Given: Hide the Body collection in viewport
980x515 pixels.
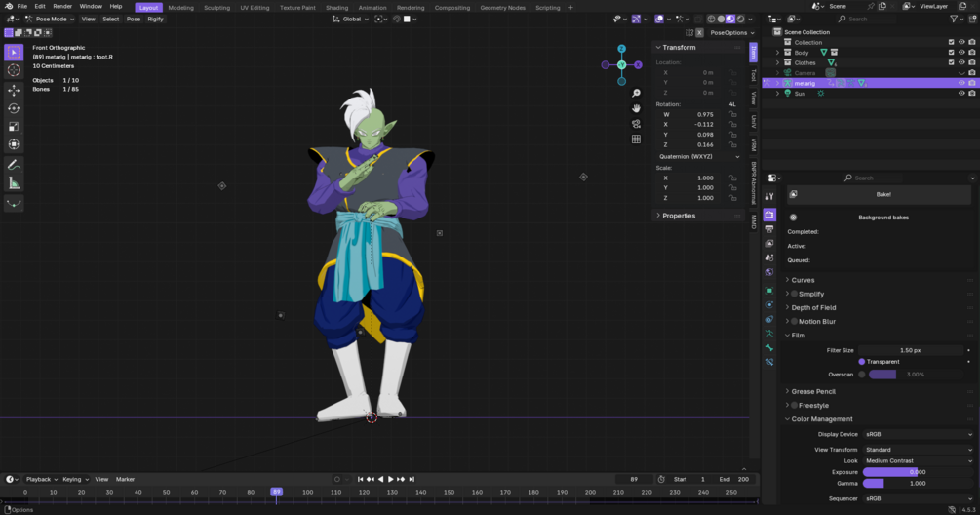Looking at the screenshot, I should (x=961, y=53).
